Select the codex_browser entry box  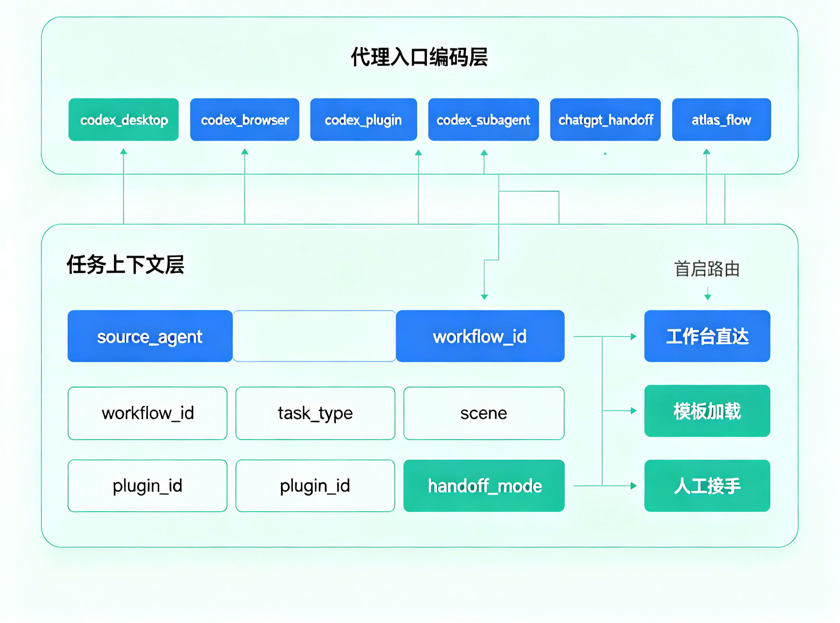(244, 120)
